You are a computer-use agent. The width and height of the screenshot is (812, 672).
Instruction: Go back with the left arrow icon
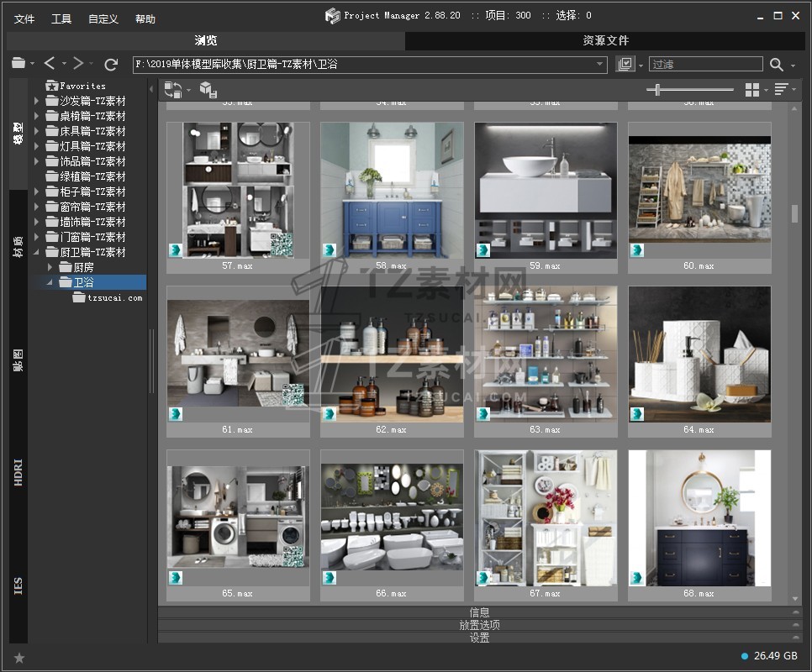(x=50, y=64)
